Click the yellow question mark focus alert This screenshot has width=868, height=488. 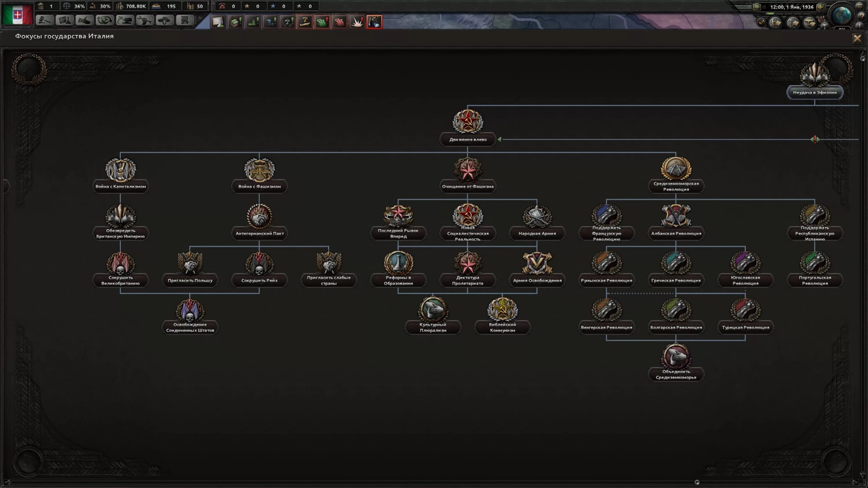(305, 22)
